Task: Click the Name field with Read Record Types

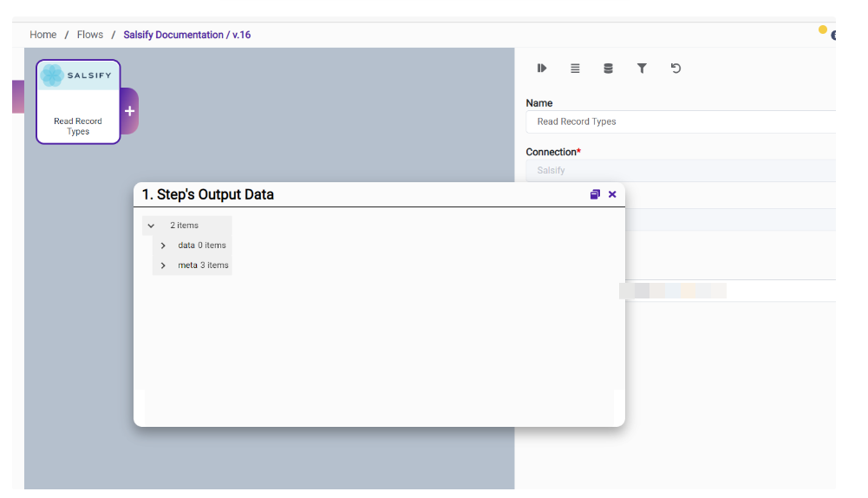Action: 680,122
